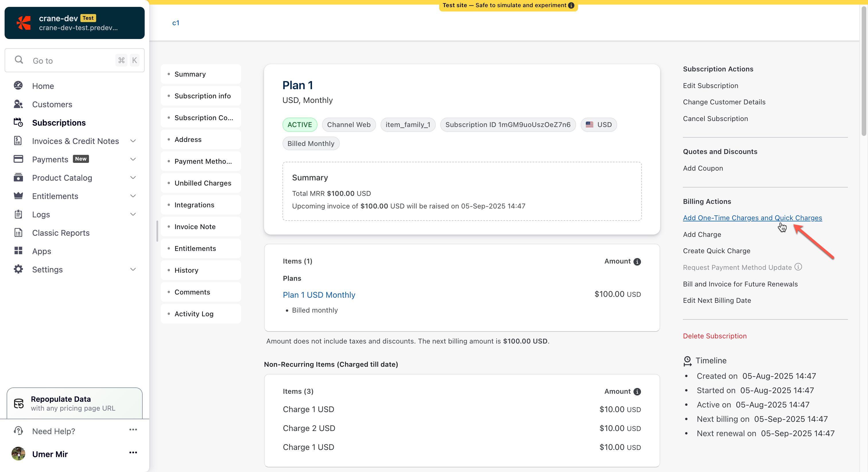Expand Invoices & Credit Notes menu chevron

point(133,141)
